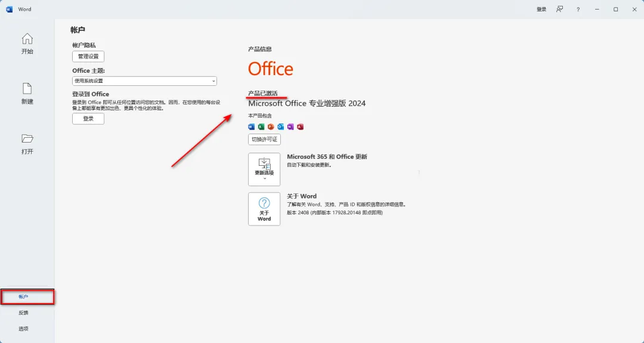Image resolution: width=644 pixels, height=343 pixels.
Task: Click the 产品已激活 status text
Action: pyautogui.click(x=263, y=93)
